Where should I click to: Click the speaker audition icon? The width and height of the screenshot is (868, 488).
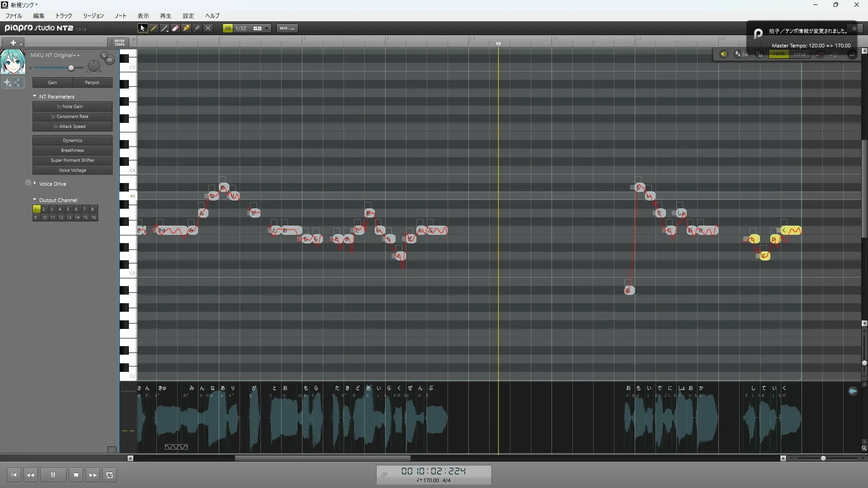pos(723,54)
